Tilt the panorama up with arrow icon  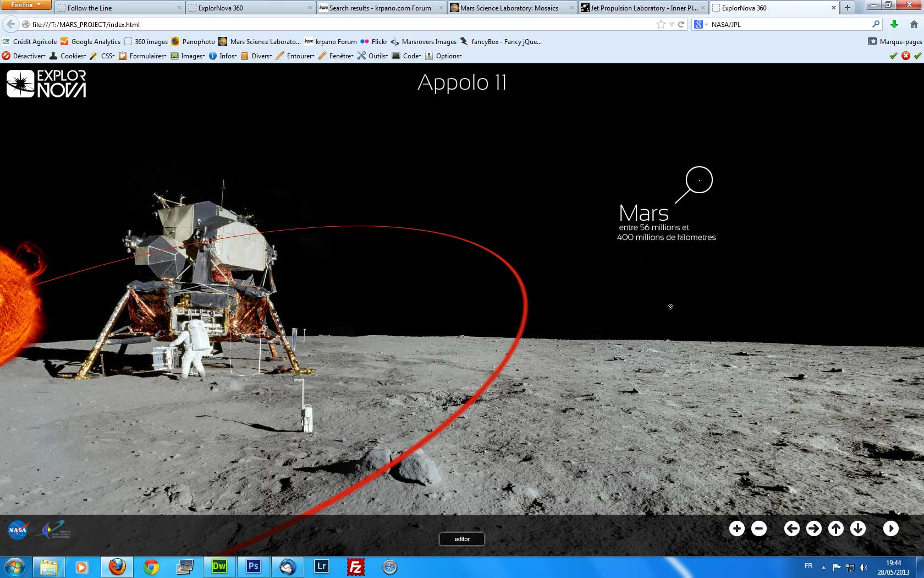click(x=835, y=528)
